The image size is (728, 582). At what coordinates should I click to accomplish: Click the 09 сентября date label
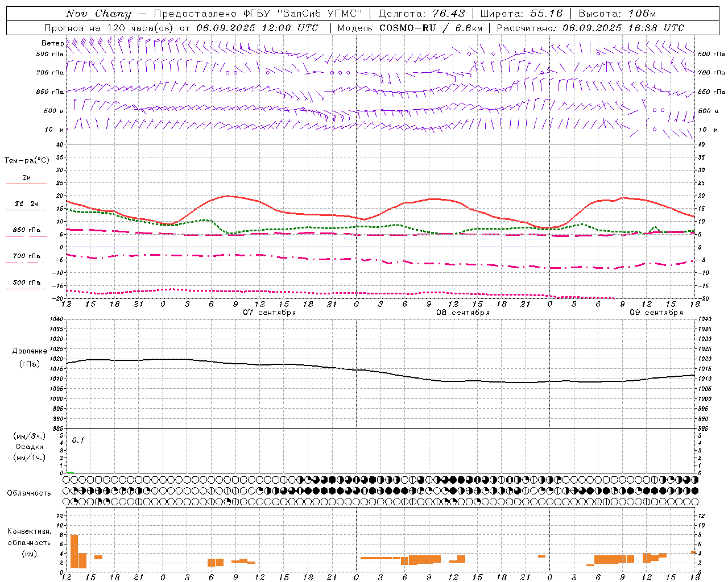(x=656, y=313)
